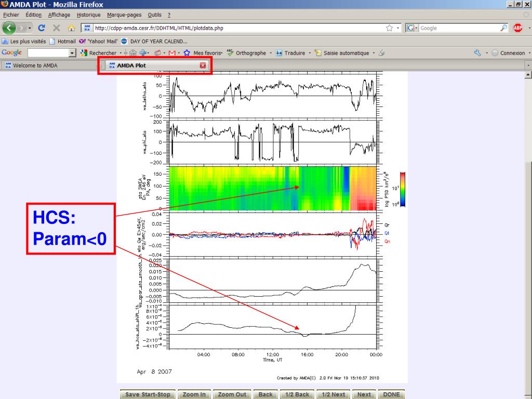532x399 pixels.
Task: Open the Édition menu
Action: click(34, 15)
